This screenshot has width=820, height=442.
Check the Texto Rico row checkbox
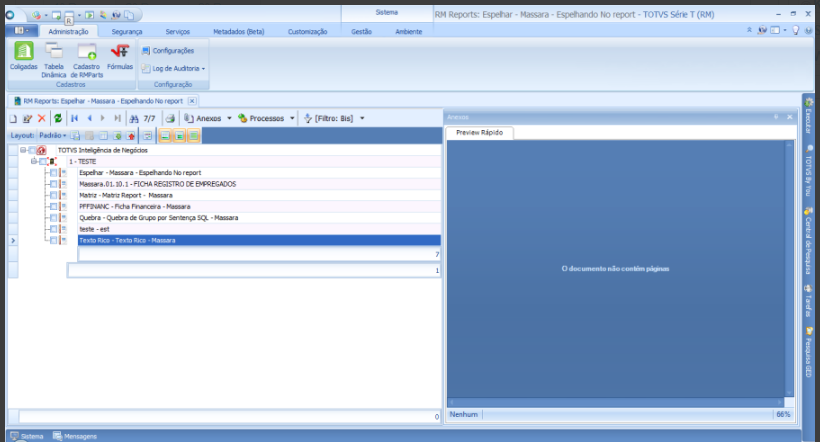click(x=53, y=240)
